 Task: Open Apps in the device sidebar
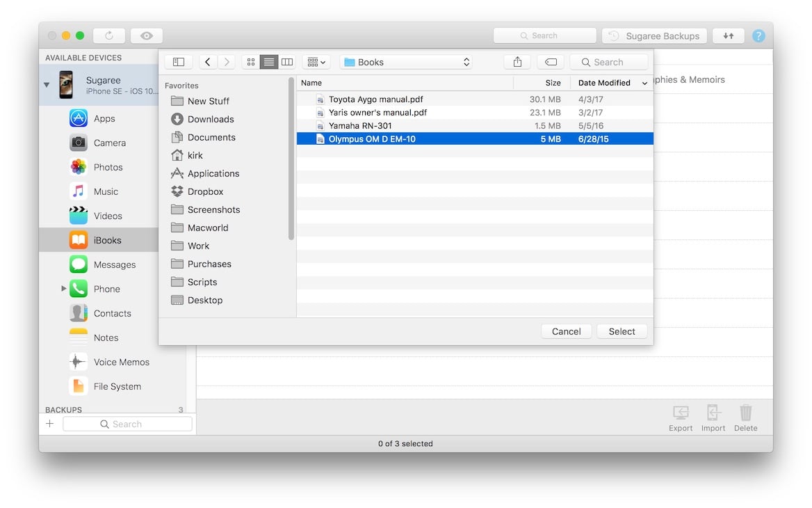(x=99, y=119)
